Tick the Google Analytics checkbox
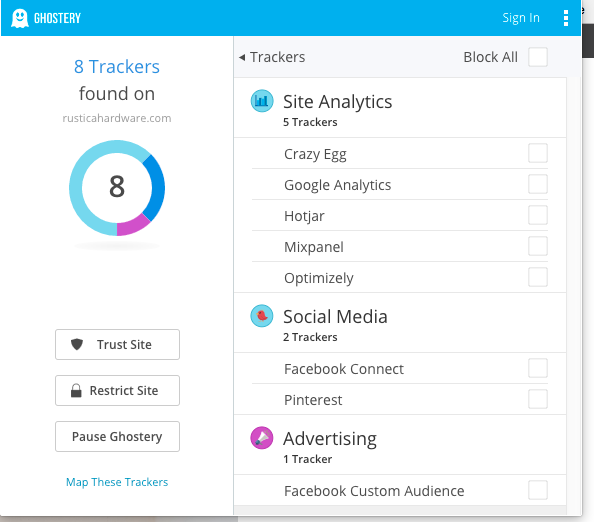594x522 pixels. tap(538, 184)
